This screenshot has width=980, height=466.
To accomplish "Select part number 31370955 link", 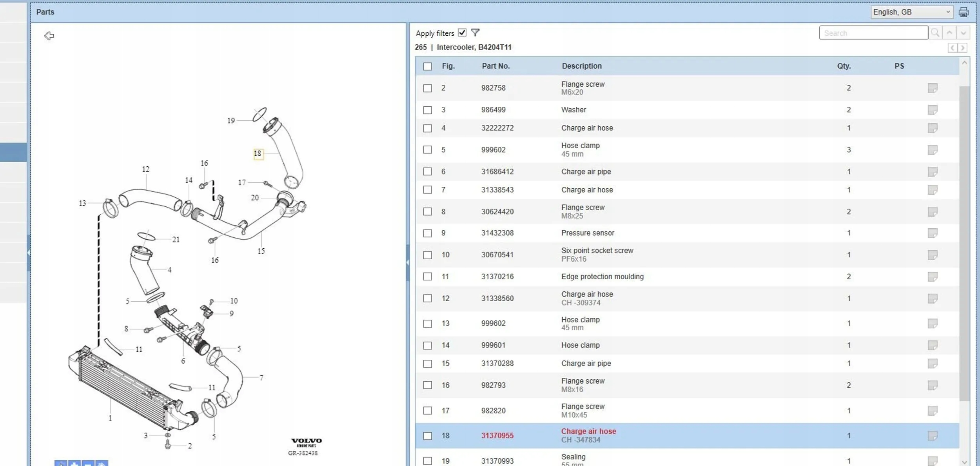I will [497, 435].
